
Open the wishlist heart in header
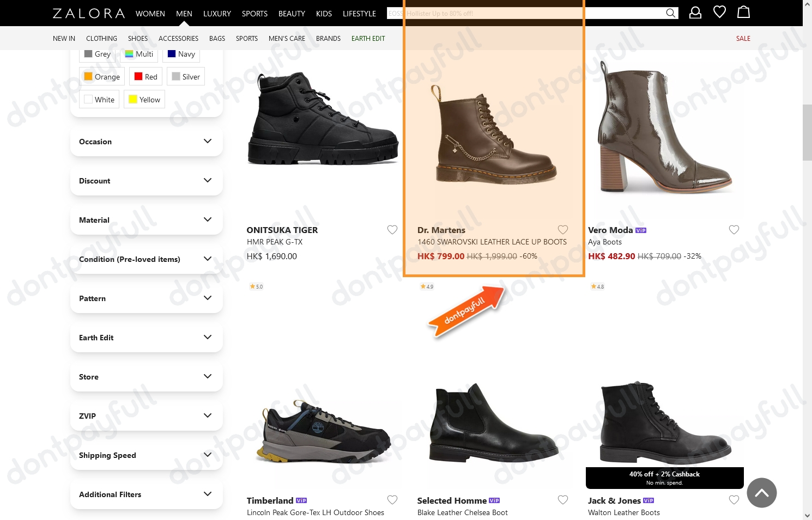tap(719, 12)
